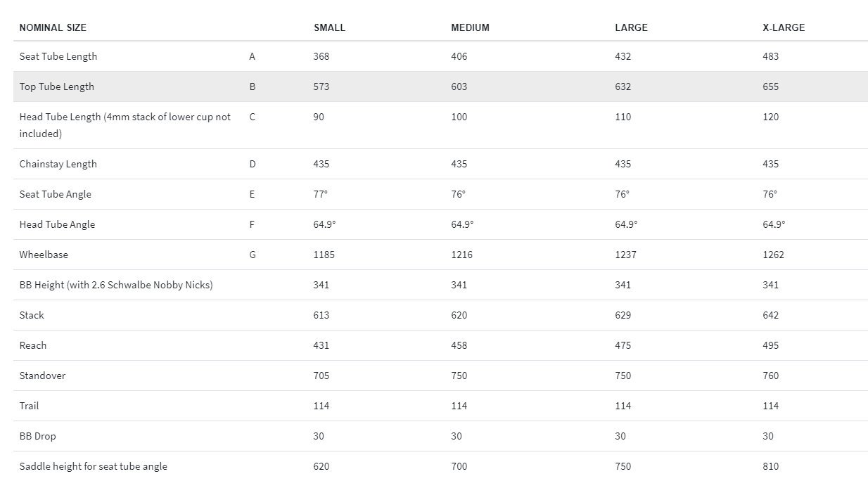868x500 pixels.
Task: Select the LARGE size column header
Action: coord(631,27)
